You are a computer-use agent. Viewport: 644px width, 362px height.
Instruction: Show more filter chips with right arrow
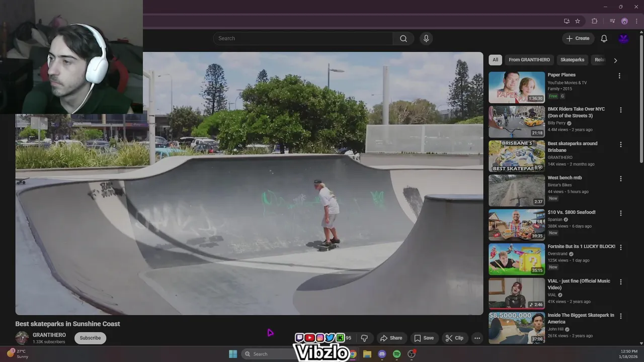(x=615, y=60)
